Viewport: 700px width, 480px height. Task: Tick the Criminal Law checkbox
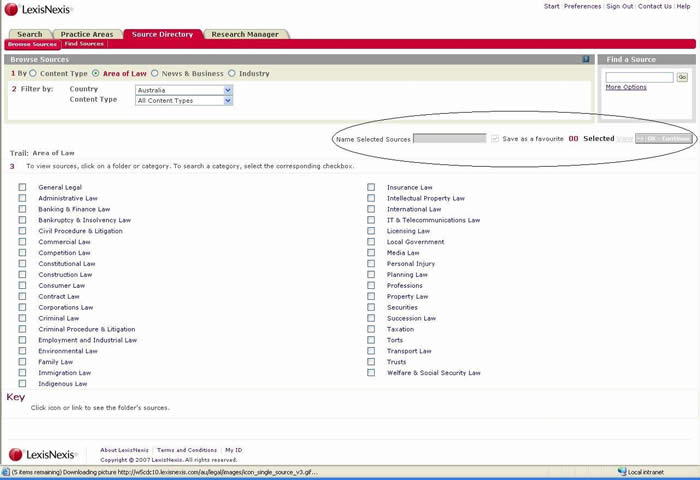pos(22,318)
